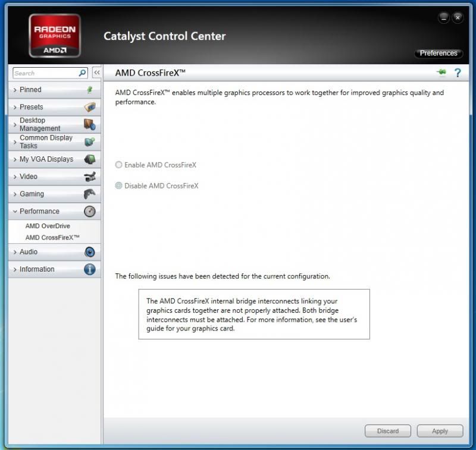The height and width of the screenshot is (450, 476).
Task: Click the Performance gauge icon
Action: (90, 212)
